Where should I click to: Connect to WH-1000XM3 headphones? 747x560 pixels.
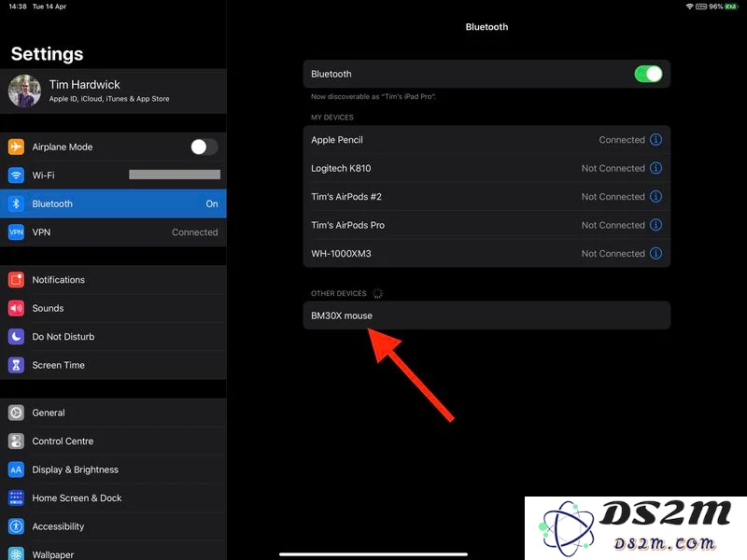(x=486, y=253)
